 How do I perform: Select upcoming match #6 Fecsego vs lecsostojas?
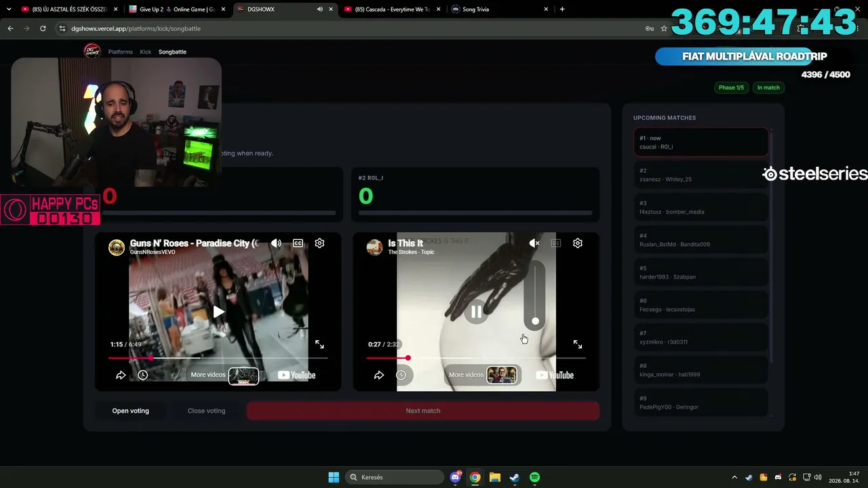coord(701,305)
